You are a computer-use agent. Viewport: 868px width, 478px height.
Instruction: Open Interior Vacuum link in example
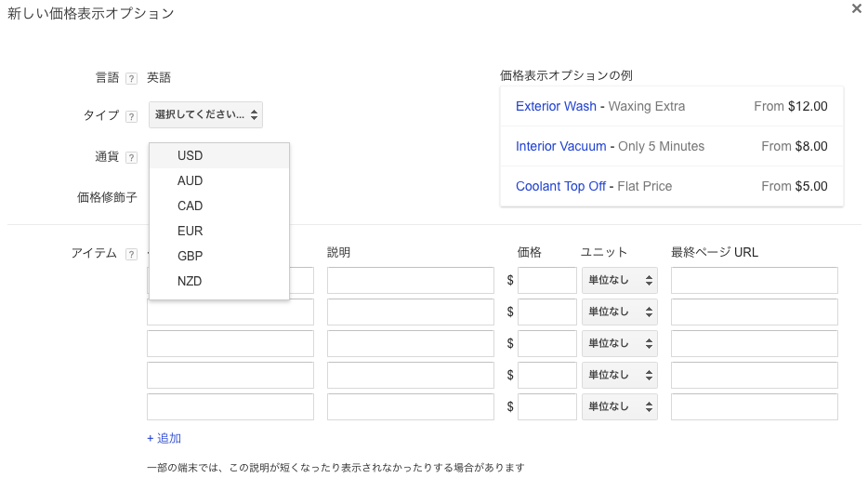click(x=560, y=146)
